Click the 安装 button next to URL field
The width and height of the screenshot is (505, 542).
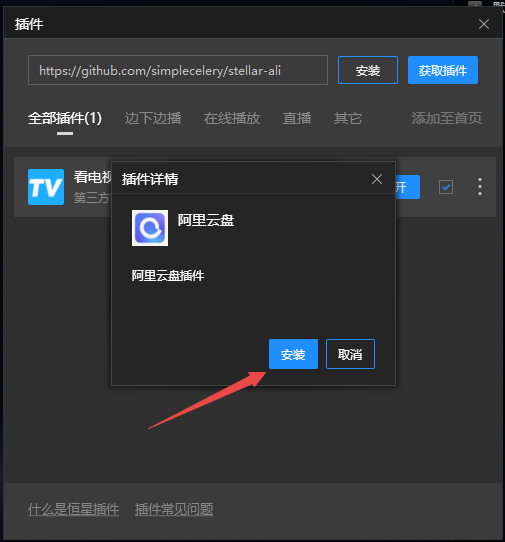368,70
